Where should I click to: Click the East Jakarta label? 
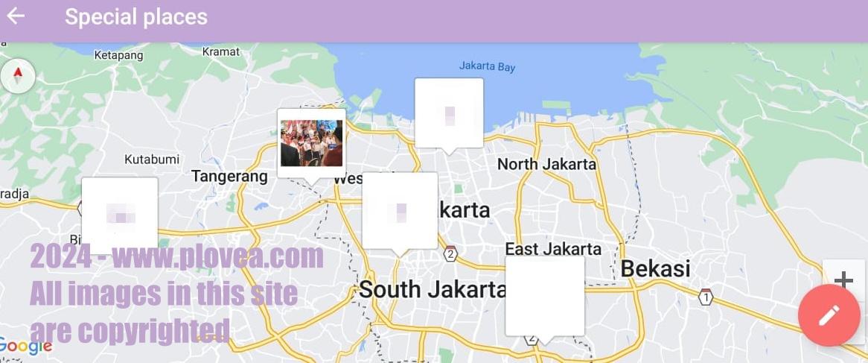[553, 249]
